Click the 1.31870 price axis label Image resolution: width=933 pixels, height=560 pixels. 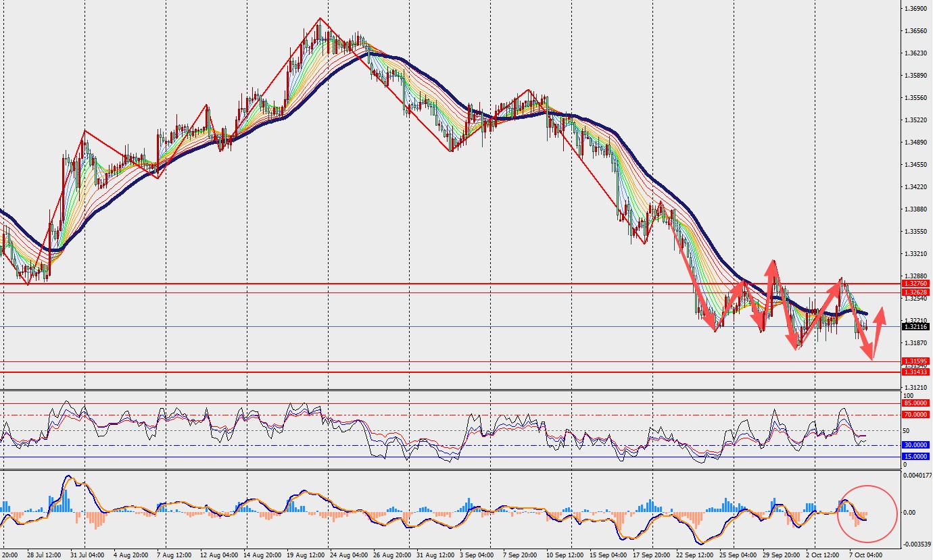pos(915,343)
